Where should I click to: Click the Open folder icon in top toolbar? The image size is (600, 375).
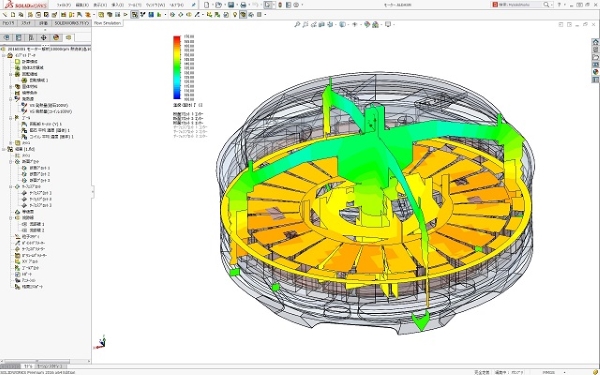[218, 5]
